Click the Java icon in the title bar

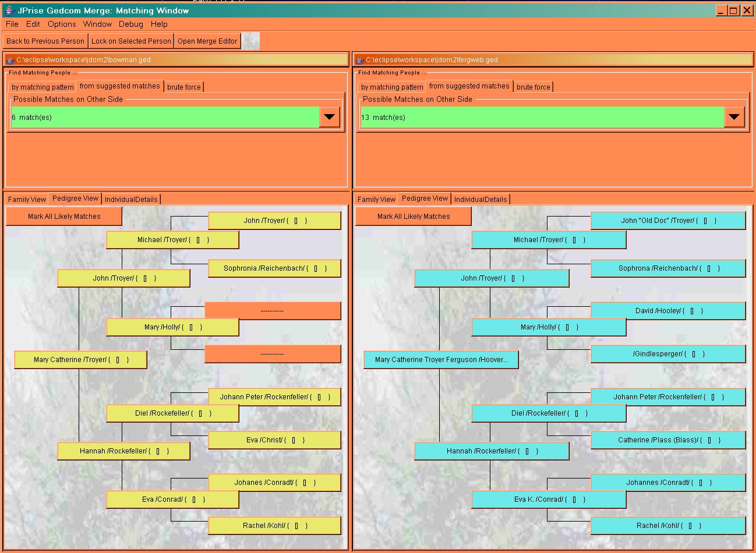(x=9, y=10)
